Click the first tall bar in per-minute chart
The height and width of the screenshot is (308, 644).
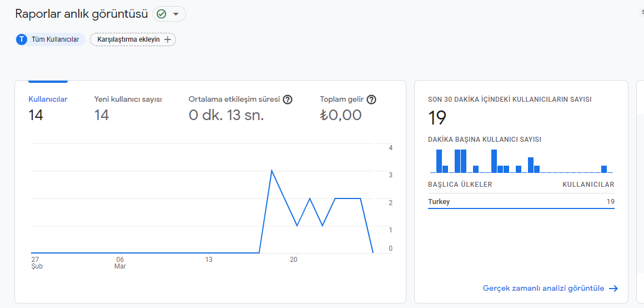tap(439, 161)
